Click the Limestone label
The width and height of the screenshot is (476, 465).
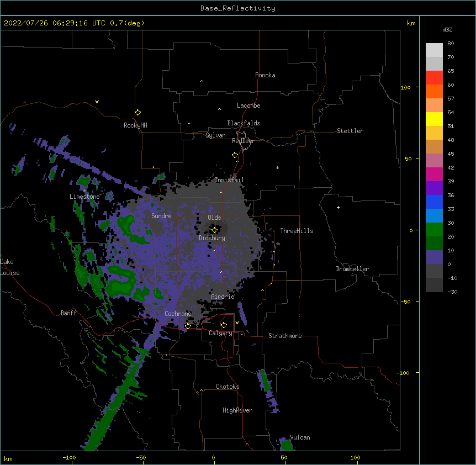[x=84, y=197]
